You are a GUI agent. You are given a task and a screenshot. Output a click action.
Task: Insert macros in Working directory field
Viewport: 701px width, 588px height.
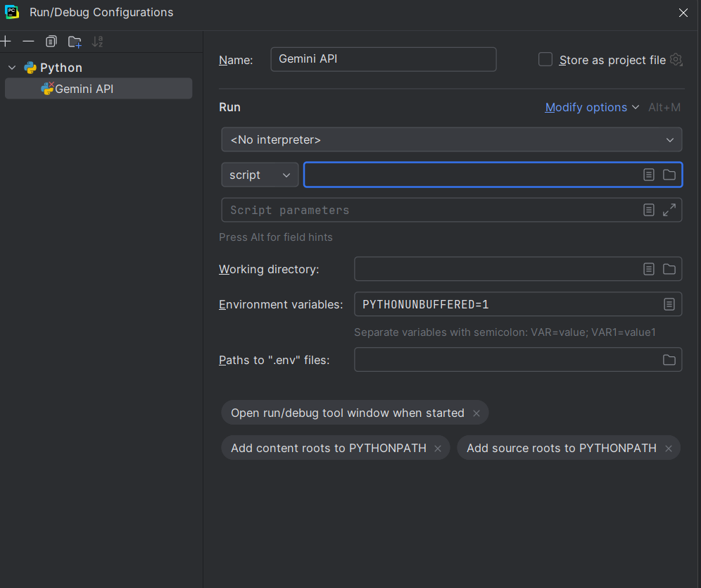coord(649,269)
